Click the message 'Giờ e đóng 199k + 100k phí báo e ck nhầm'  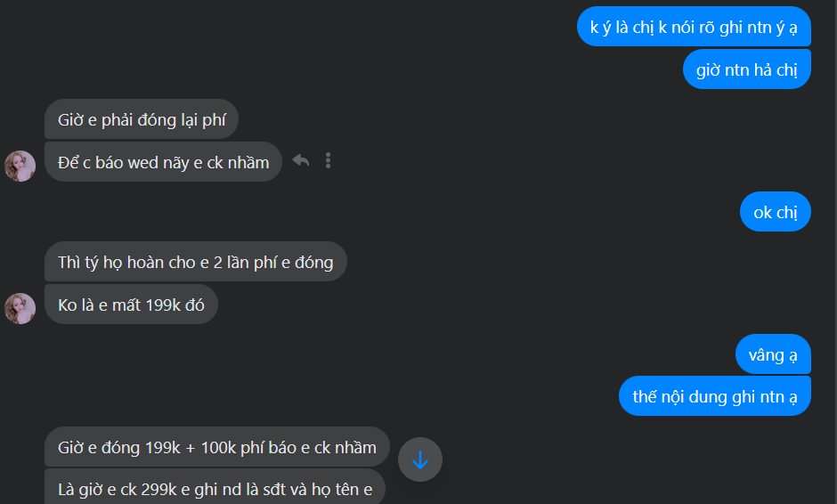217,447
